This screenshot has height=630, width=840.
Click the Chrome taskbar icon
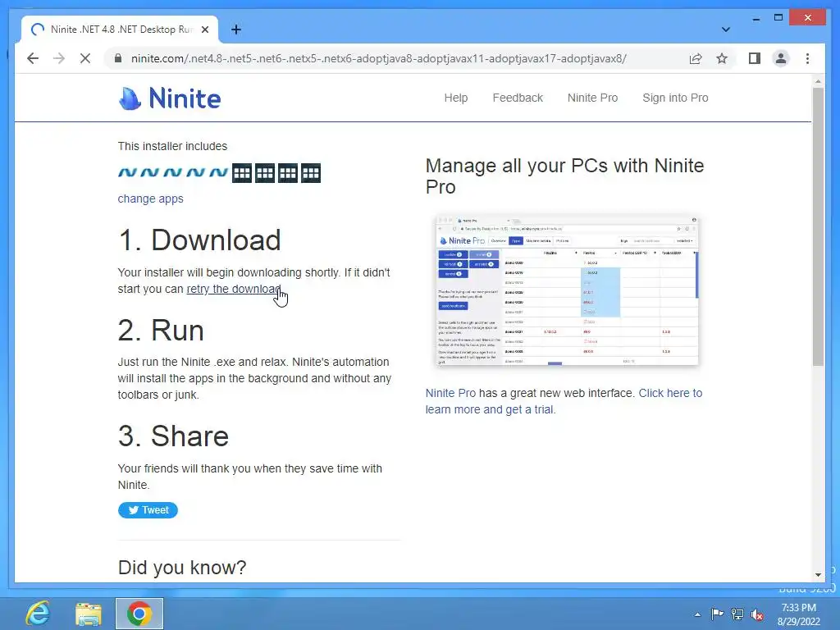[139, 614]
